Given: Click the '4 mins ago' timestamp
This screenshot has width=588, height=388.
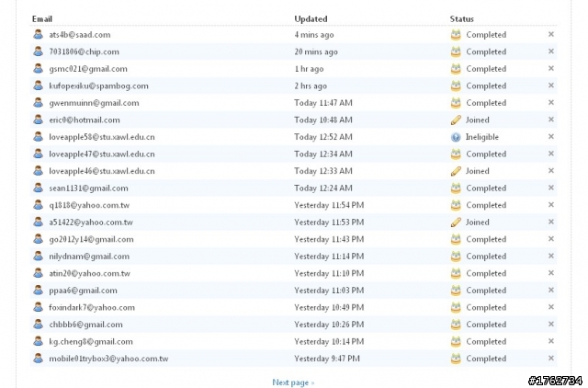Looking at the screenshot, I should pyautogui.click(x=314, y=35).
